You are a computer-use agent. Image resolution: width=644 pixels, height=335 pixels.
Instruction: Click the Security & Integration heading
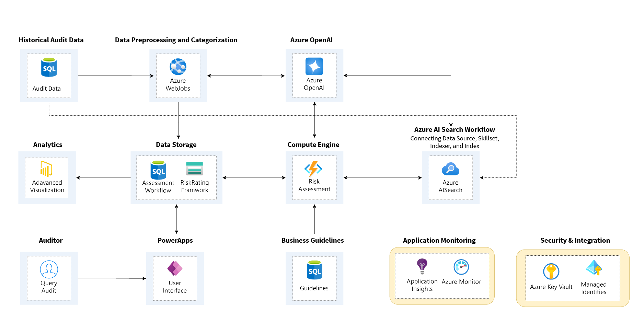pos(575,240)
